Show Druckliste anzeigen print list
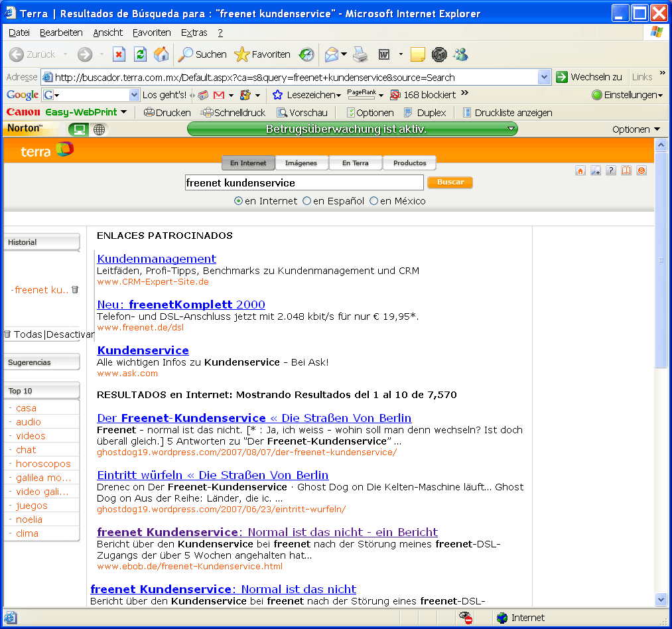The width and height of the screenshot is (672, 629). tap(507, 113)
